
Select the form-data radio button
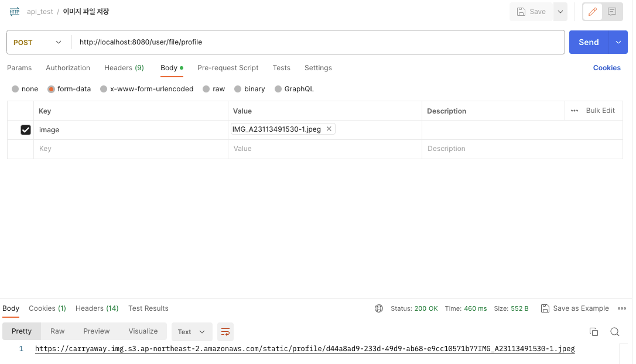[x=51, y=89]
